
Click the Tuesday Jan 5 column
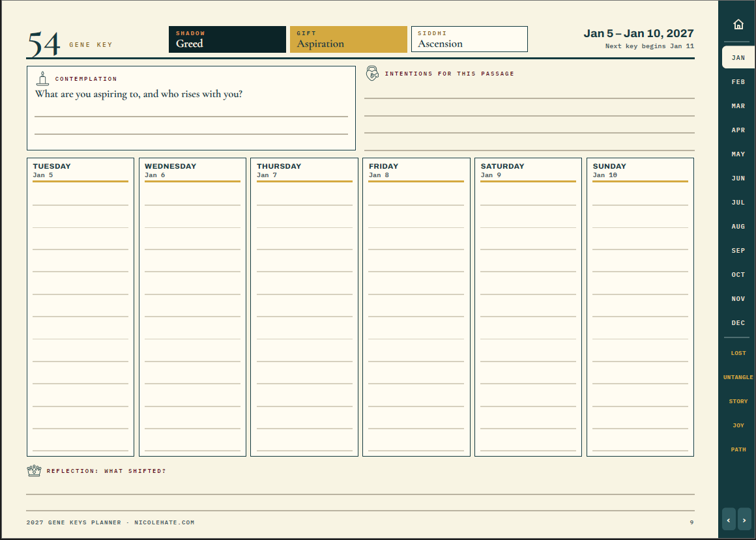(x=81, y=307)
